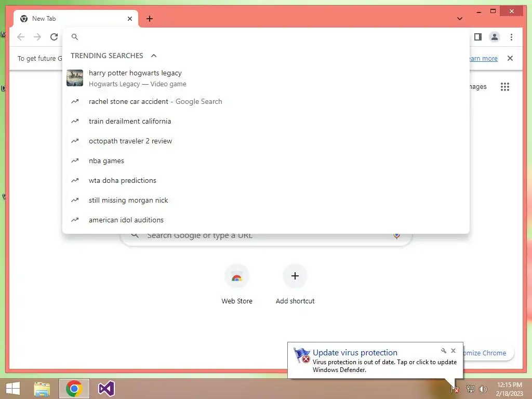Click the Learn more link

point(484,58)
